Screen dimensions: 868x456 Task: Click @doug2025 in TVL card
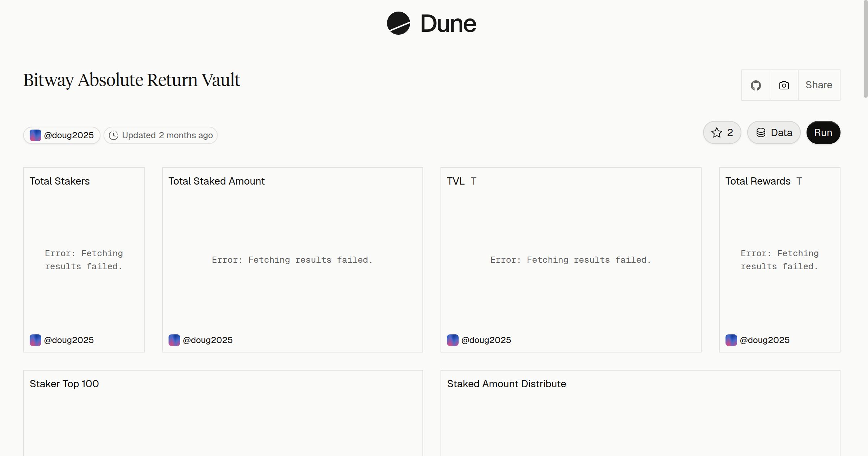point(486,340)
